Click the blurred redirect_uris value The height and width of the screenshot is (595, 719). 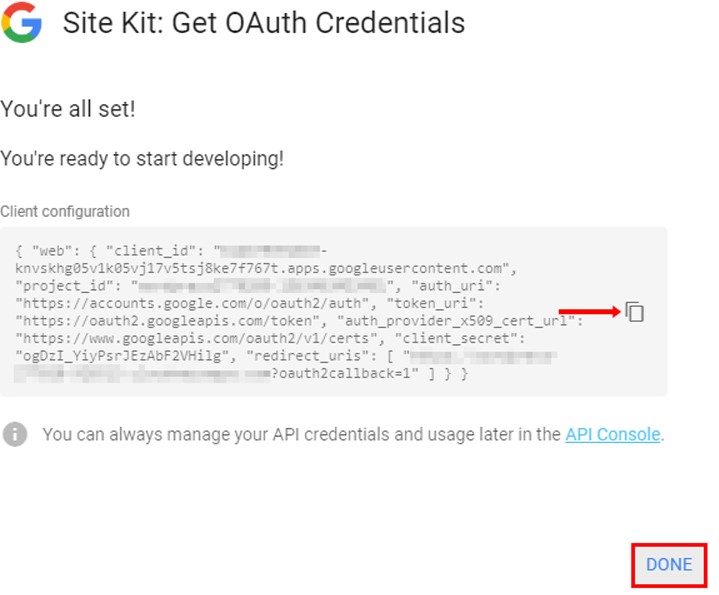click(284, 365)
